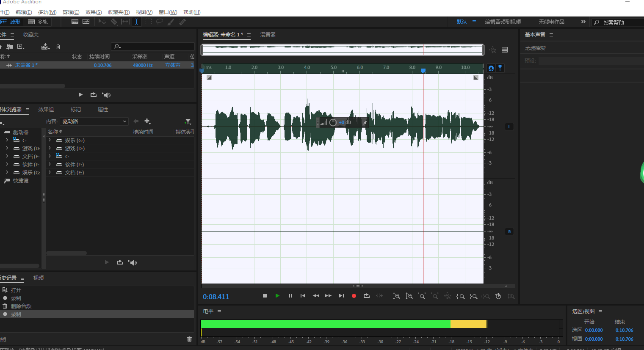Activate the Spot Healing Brush tool
The height and width of the screenshot is (350, 644).
[182, 22]
